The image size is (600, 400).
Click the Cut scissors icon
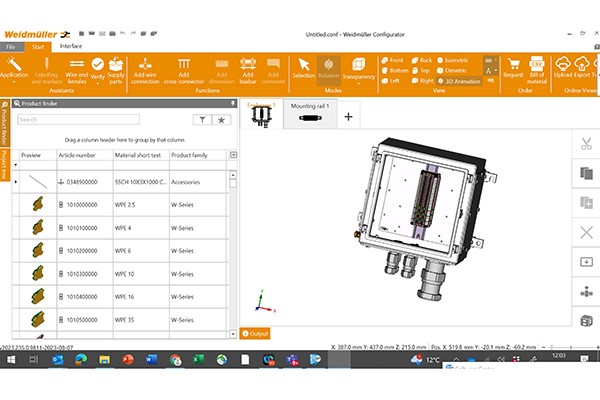[586, 144]
